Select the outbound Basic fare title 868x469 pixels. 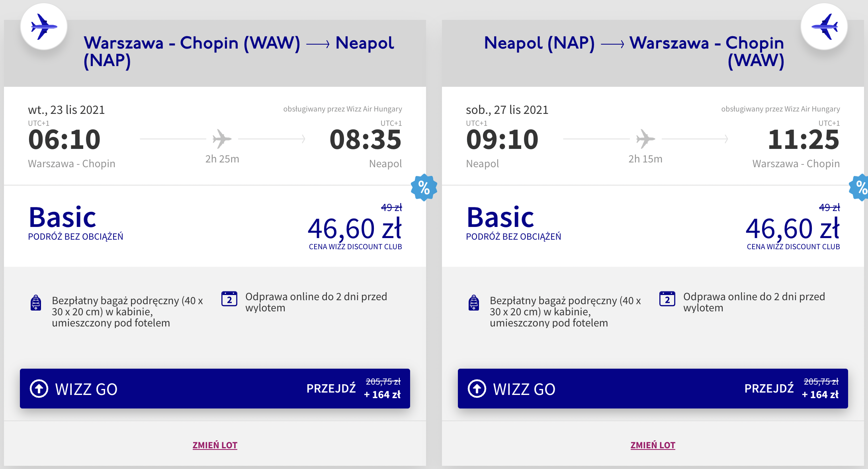pyautogui.click(x=63, y=217)
